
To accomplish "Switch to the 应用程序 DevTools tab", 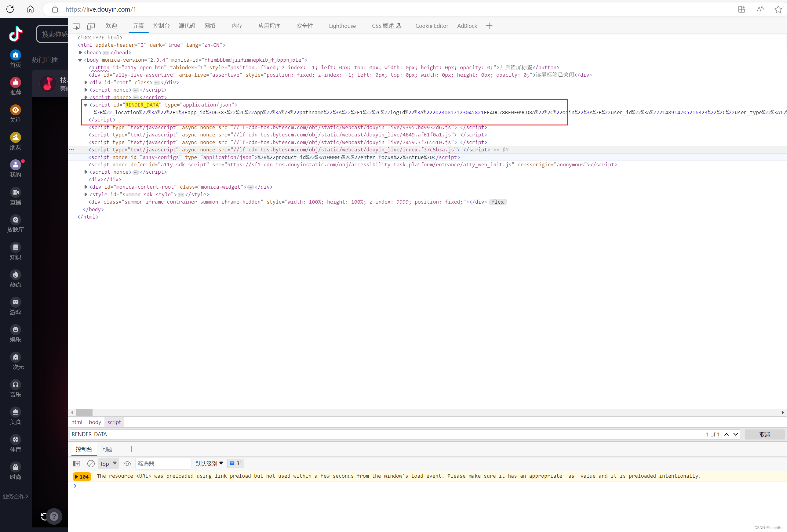I will 269,26.
